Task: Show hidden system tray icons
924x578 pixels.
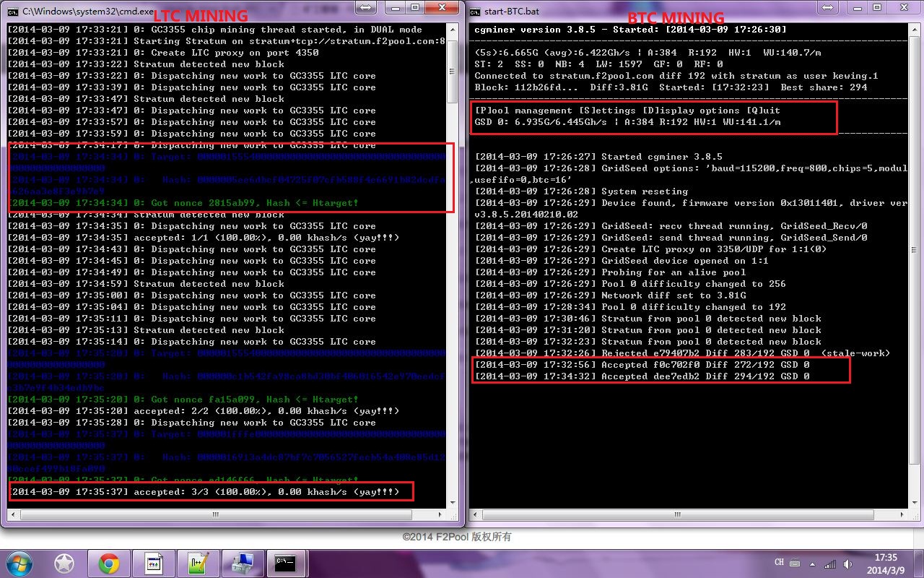Action: pyautogui.click(x=813, y=564)
